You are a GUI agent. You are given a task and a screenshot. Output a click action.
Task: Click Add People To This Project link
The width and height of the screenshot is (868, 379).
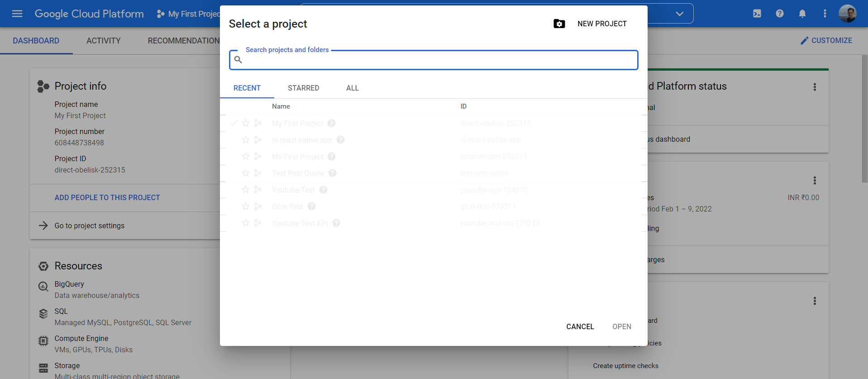pos(107,197)
